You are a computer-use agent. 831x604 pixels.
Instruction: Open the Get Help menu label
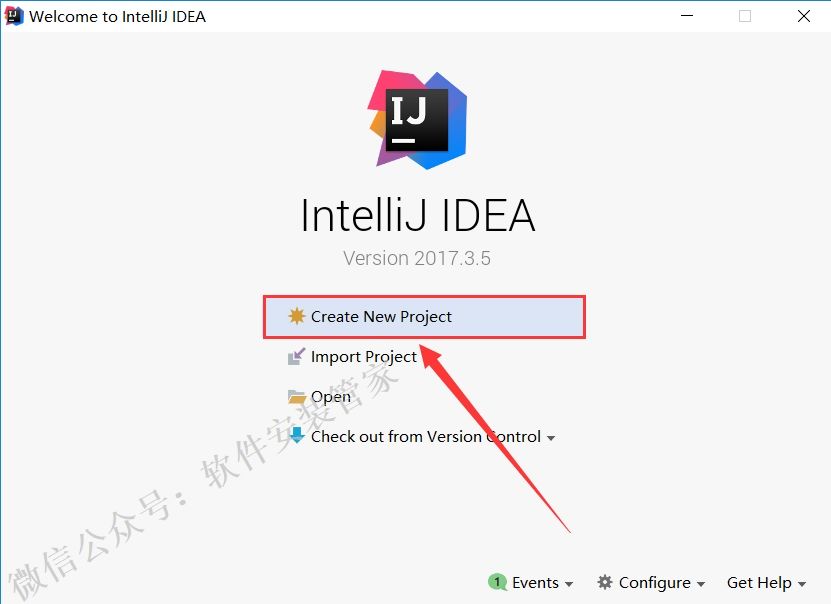click(759, 583)
